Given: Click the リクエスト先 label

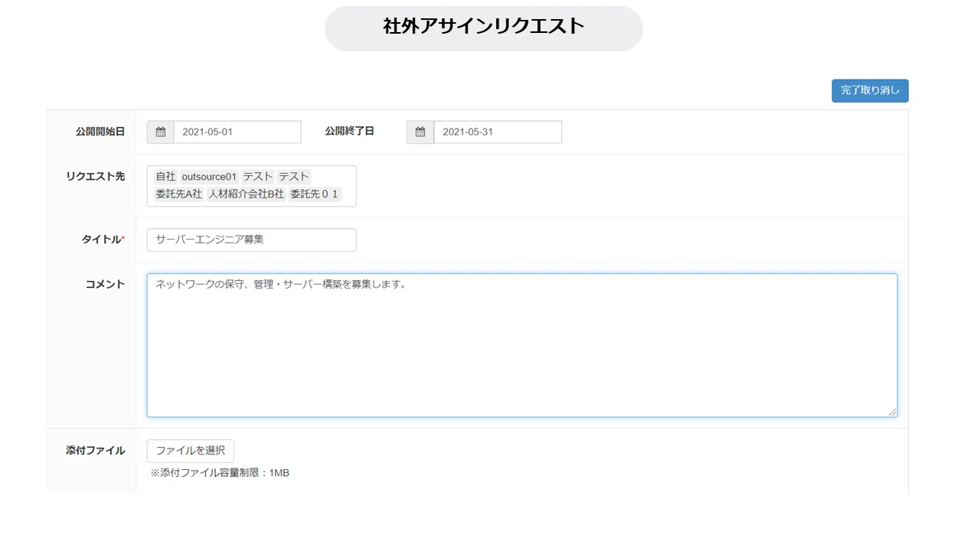Looking at the screenshot, I should click(x=96, y=176).
